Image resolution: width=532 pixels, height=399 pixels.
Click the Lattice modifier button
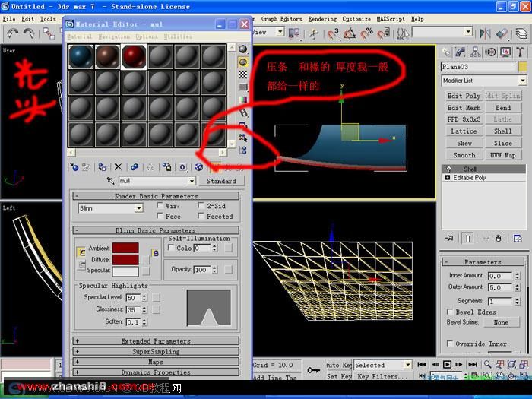coord(464,131)
